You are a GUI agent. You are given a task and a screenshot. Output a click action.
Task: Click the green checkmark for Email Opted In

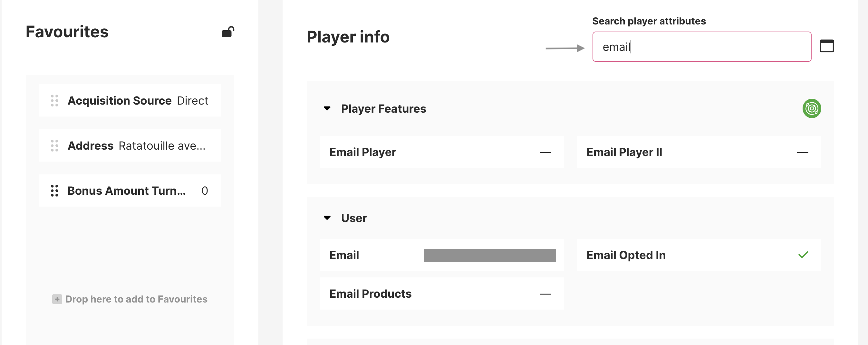tap(803, 255)
